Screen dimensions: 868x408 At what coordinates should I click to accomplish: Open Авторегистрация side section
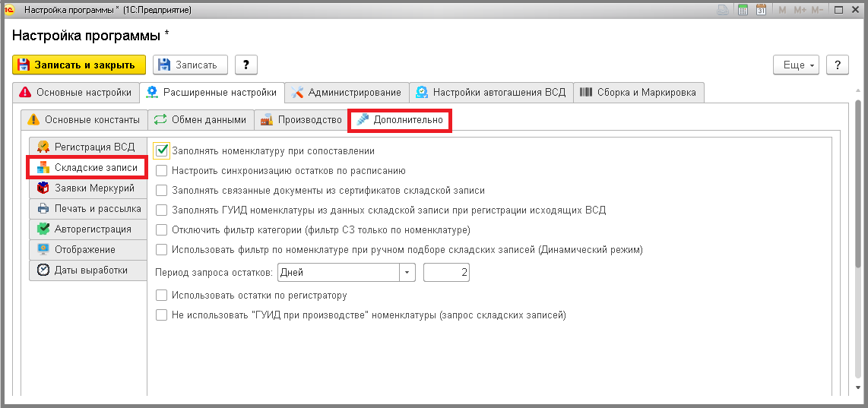pos(87,229)
